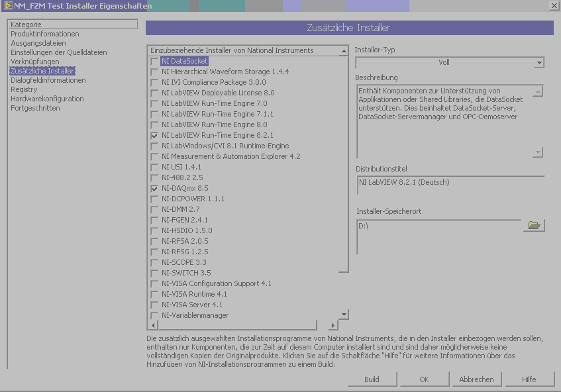Enable the NI-SCOPE 3.3 checkbox
The image size is (561, 392).
tap(154, 262)
